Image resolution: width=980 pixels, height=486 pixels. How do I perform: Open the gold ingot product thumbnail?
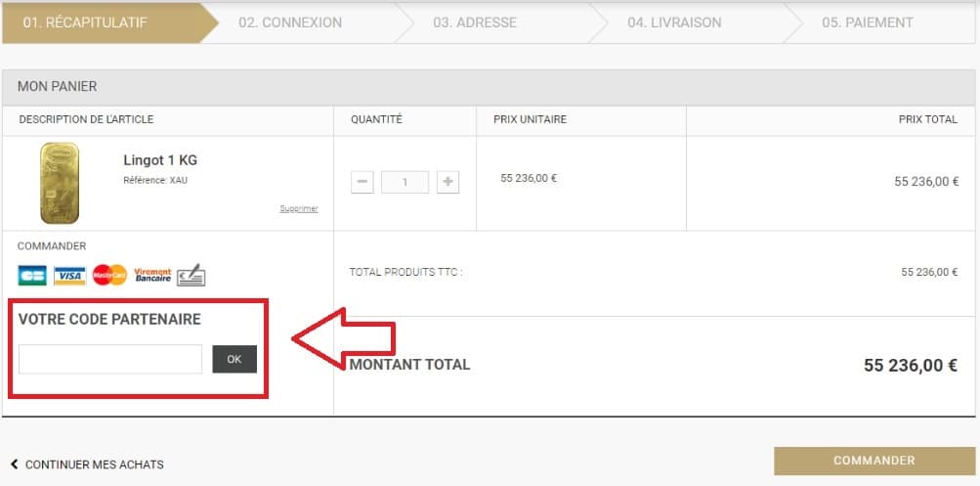click(60, 183)
